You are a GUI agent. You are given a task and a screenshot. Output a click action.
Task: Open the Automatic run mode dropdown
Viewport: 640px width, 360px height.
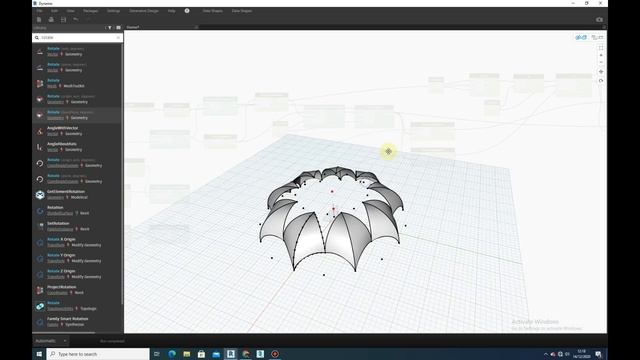(51, 340)
